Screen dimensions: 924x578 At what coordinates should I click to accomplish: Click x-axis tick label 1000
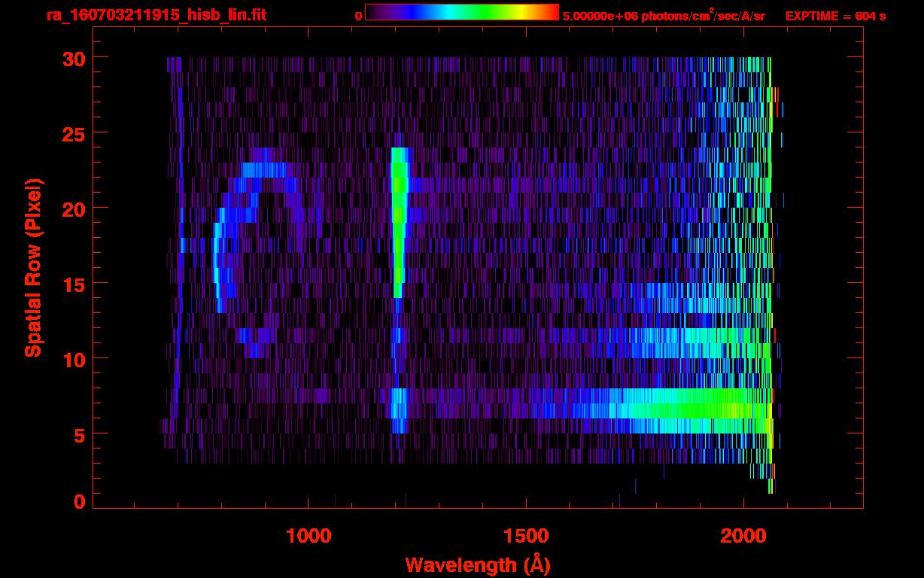pyautogui.click(x=309, y=536)
